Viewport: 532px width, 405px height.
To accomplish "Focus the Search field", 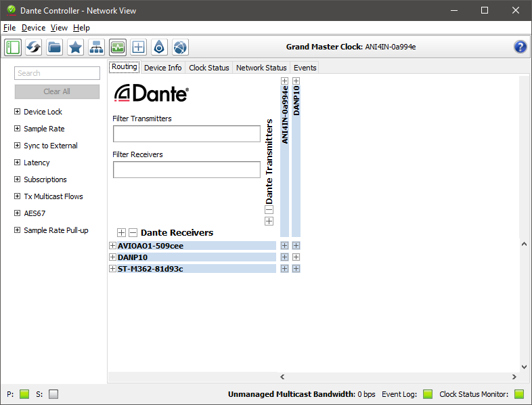I will click(57, 73).
